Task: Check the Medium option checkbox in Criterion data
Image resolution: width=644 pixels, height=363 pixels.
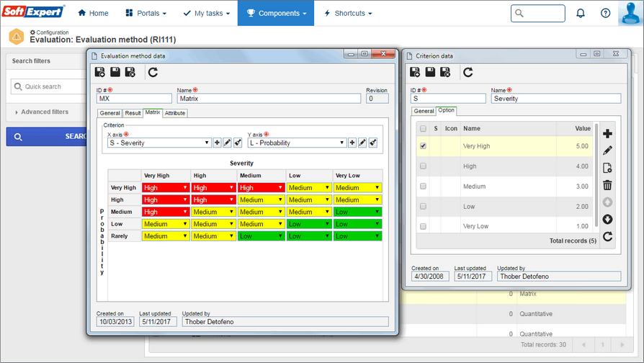Action: coord(423,186)
